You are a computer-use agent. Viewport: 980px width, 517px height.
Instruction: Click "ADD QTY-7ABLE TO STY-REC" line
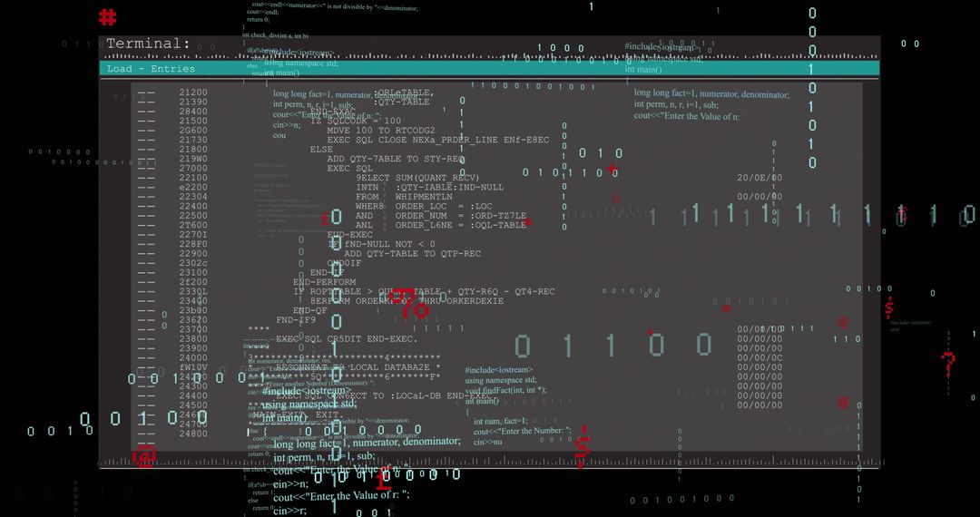tap(396, 159)
